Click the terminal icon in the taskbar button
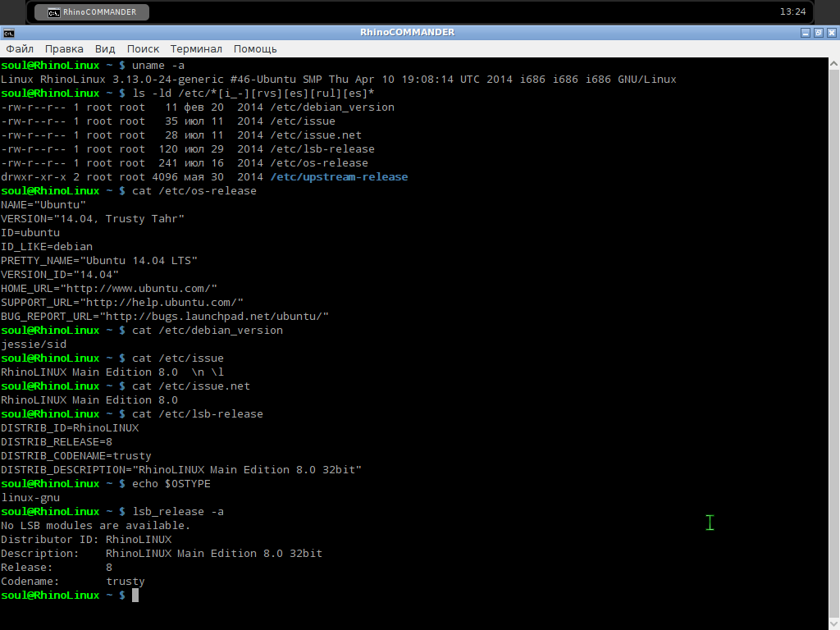 [x=53, y=12]
